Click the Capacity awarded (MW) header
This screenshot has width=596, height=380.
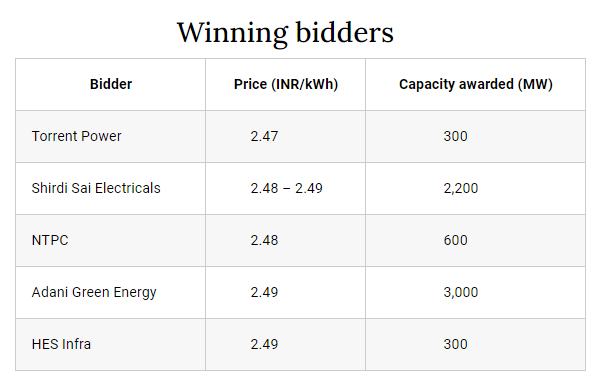(x=476, y=84)
